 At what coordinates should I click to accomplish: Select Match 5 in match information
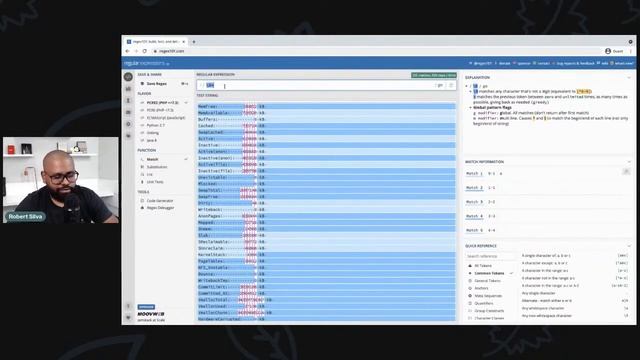click(474, 230)
